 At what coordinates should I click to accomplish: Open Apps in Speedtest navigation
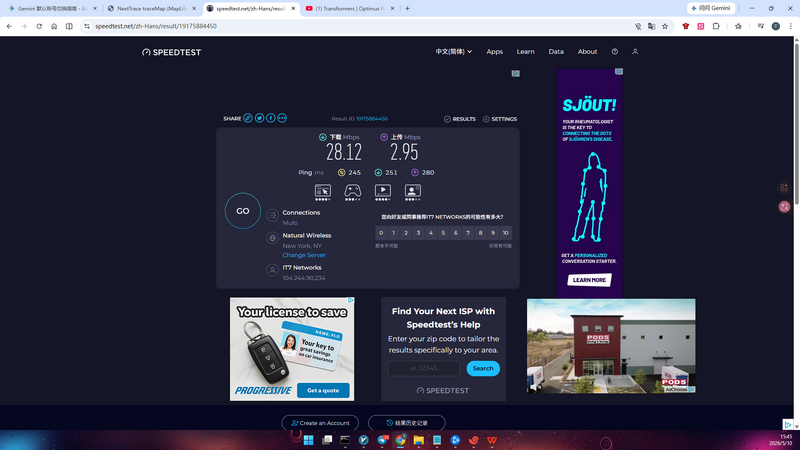coord(494,52)
